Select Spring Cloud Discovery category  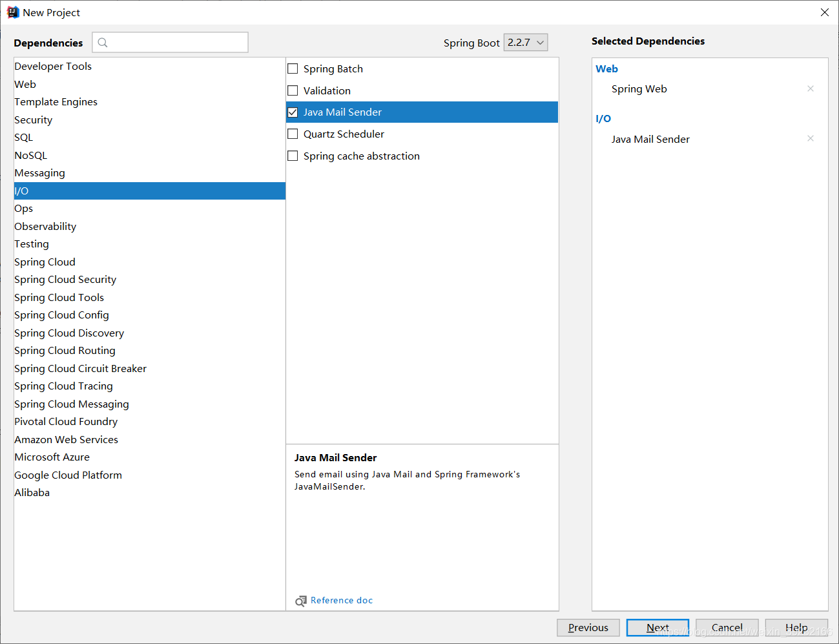[x=150, y=333]
